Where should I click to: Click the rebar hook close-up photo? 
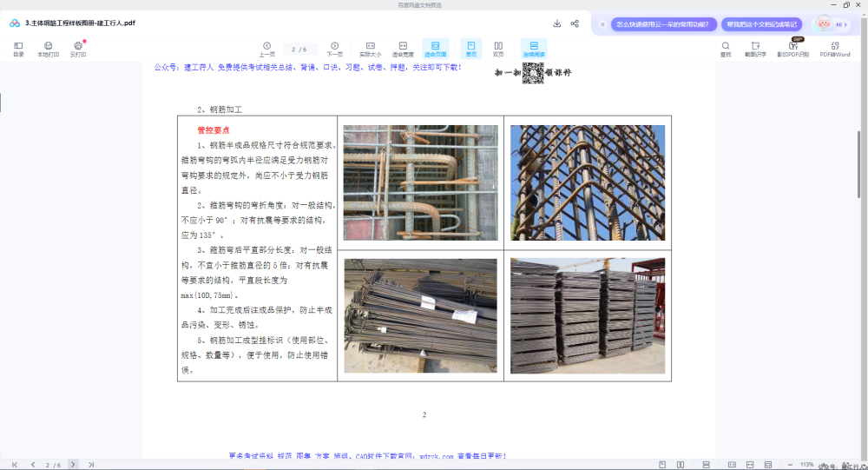coord(420,182)
